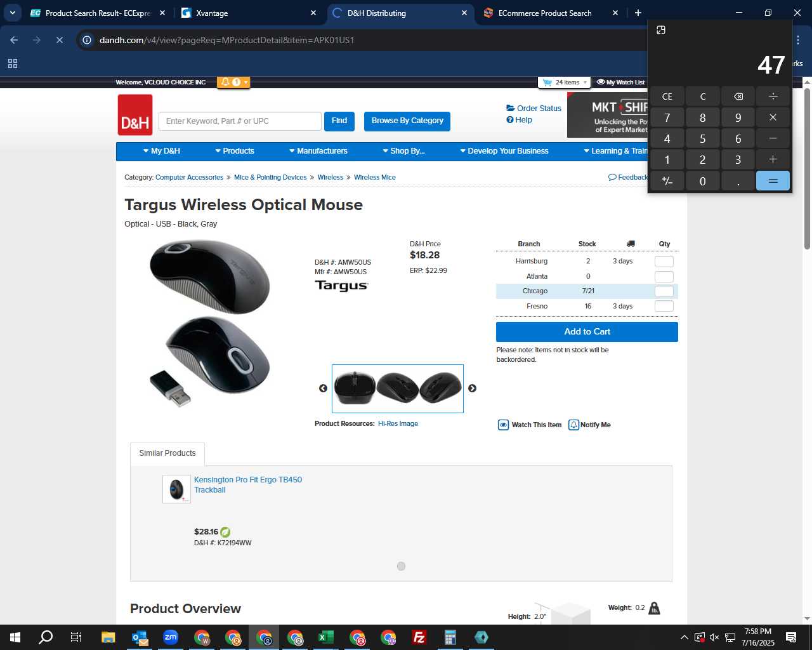812x650 pixels.
Task: Go back to previous page
Action: [14, 40]
